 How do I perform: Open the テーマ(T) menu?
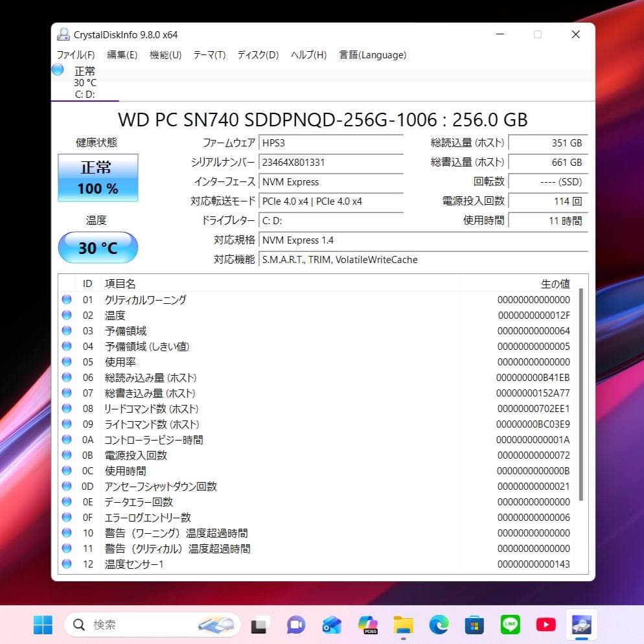(209, 55)
